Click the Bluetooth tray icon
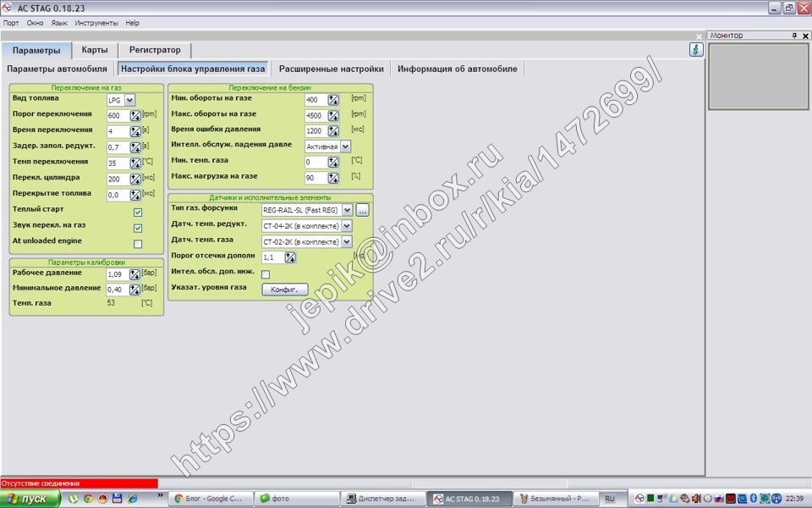 tap(754, 499)
